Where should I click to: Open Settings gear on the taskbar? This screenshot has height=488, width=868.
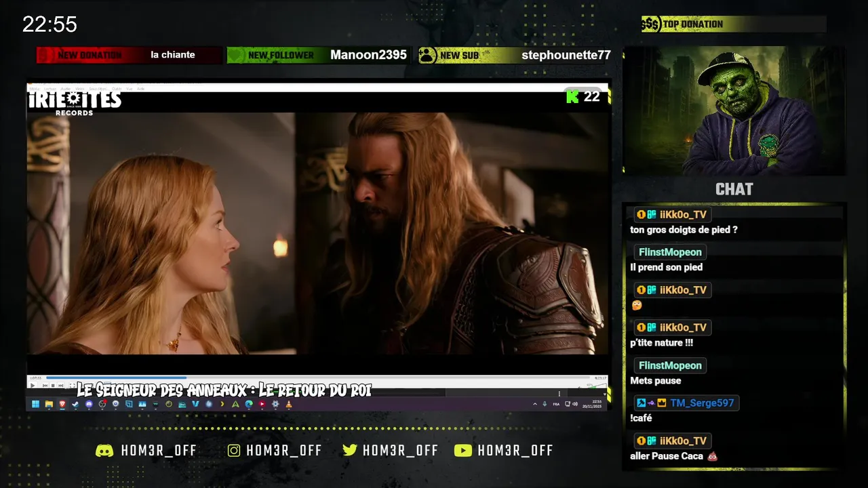pos(275,404)
